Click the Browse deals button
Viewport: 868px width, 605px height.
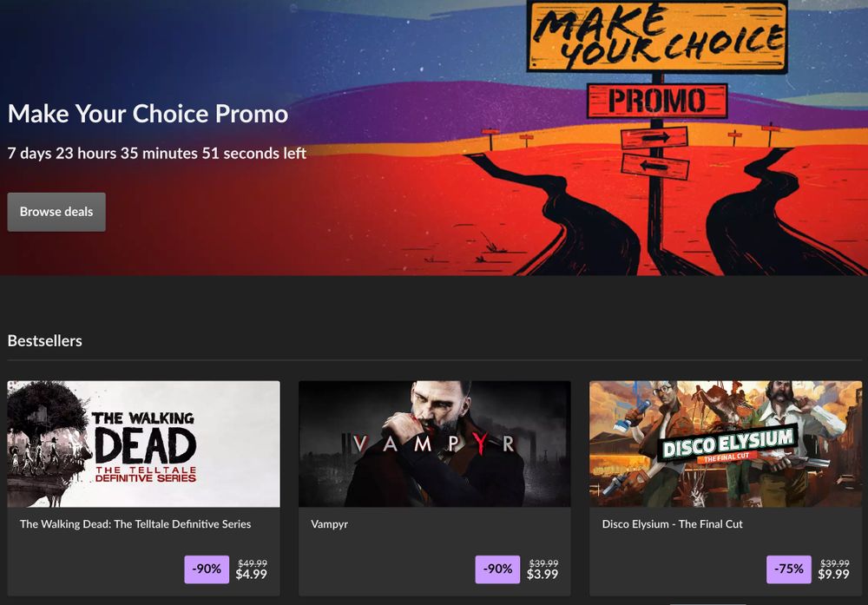[56, 212]
